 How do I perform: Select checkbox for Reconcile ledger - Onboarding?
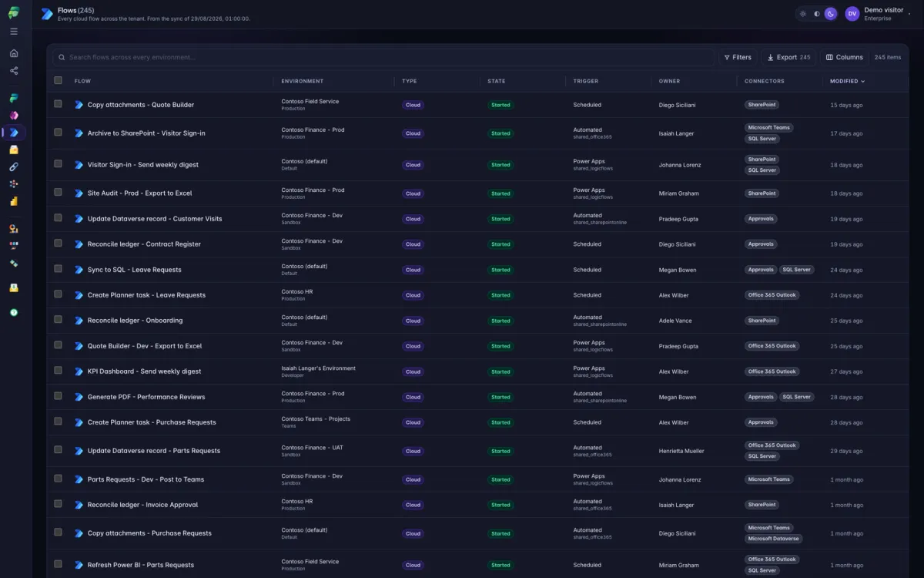(x=58, y=319)
